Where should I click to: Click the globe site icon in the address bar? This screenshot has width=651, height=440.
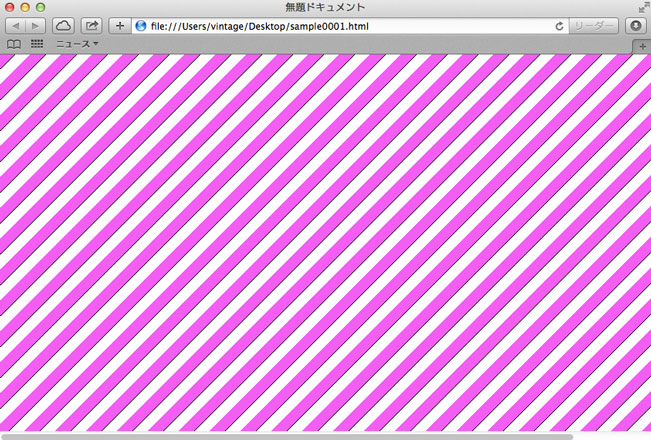click(141, 26)
